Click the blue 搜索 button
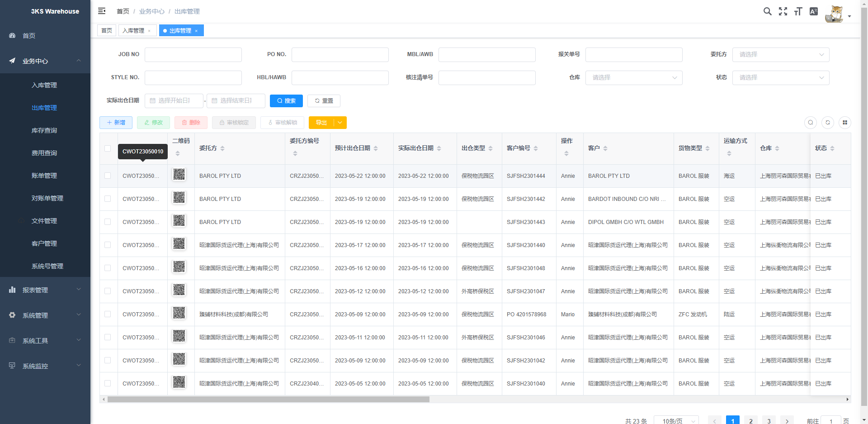 click(286, 101)
